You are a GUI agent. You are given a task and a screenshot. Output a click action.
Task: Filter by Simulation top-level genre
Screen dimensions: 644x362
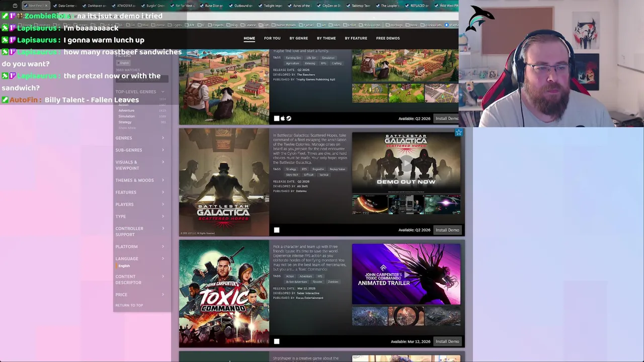tap(126, 117)
